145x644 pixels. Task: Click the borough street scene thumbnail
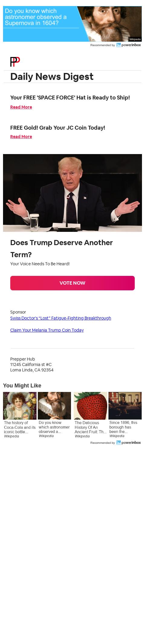click(x=125, y=406)
